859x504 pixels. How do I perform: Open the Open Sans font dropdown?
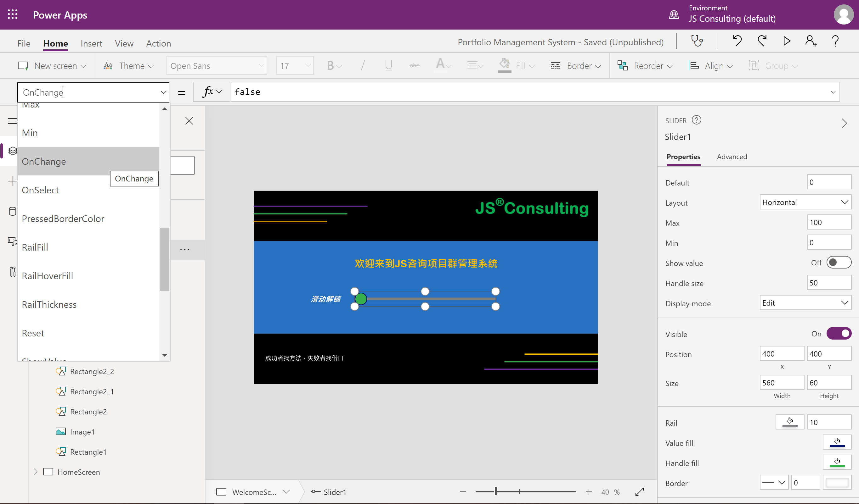coord(217,65)
